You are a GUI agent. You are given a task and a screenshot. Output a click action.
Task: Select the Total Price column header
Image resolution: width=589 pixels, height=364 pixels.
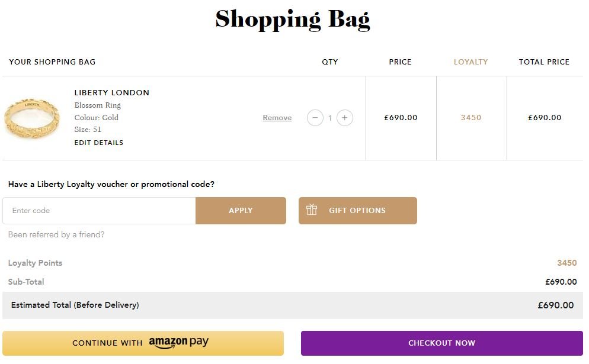[x=543, y=62]
